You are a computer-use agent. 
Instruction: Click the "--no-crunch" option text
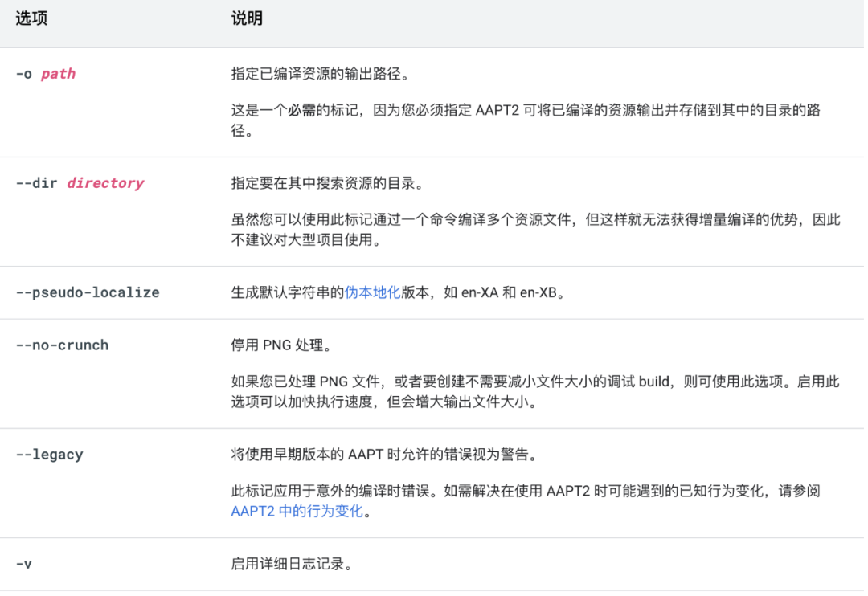63,345
